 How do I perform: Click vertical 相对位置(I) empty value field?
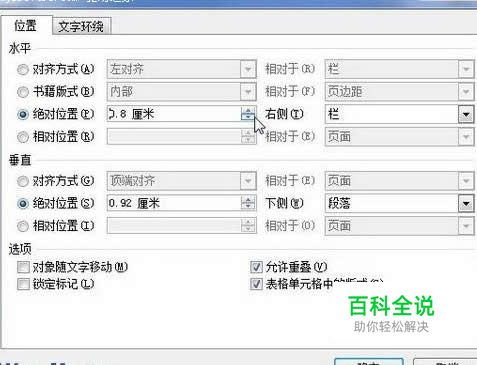pos(174,226)
